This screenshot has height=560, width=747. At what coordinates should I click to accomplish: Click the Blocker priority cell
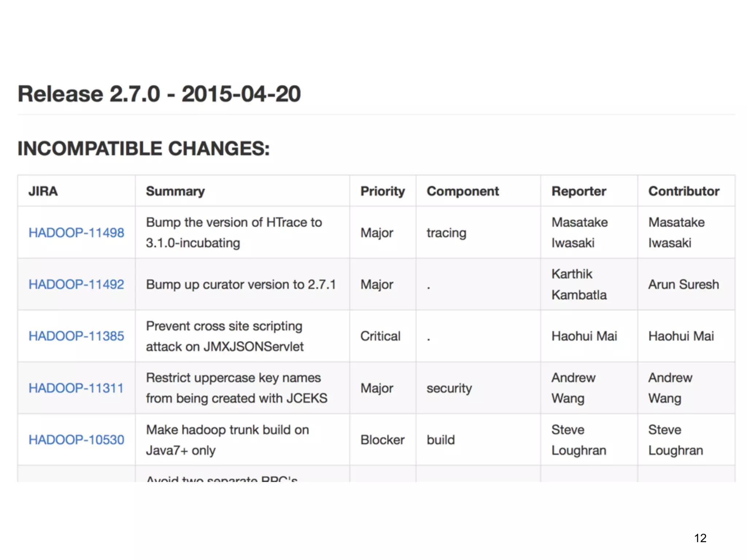pyautogui.click(x=382, y=440)
